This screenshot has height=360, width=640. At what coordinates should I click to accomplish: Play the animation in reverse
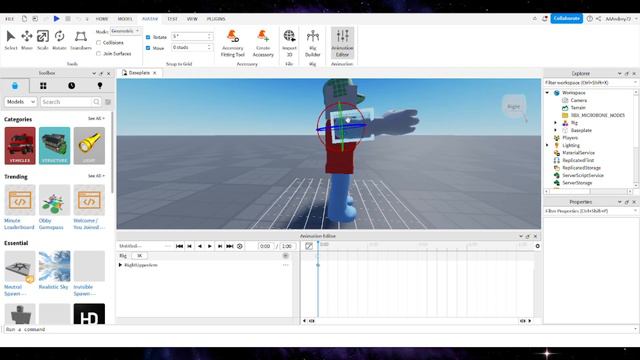coord(200,246)
